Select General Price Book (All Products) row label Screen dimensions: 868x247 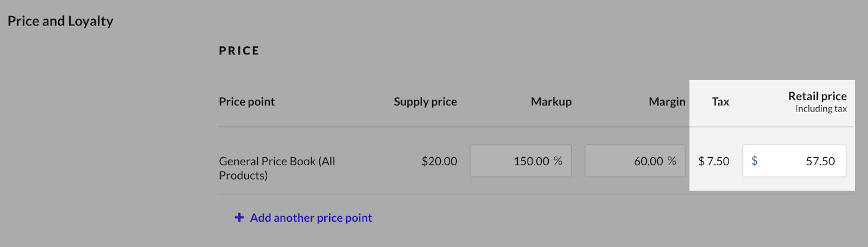click(277, 168)
